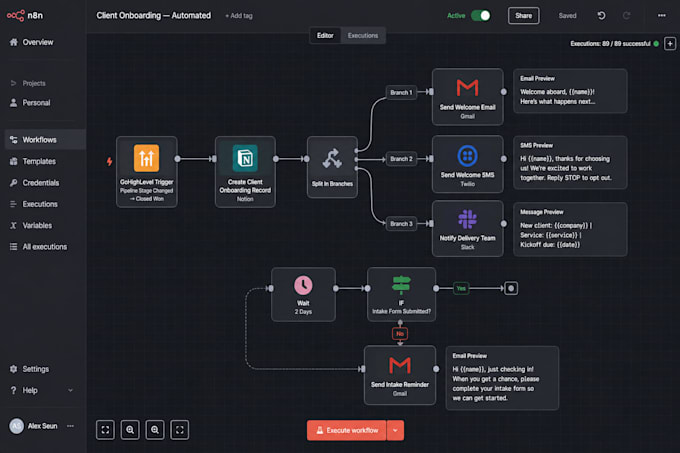
Task: Open the three-dot workflow menu
Action: pyautogui.click(x=661, y=16)
